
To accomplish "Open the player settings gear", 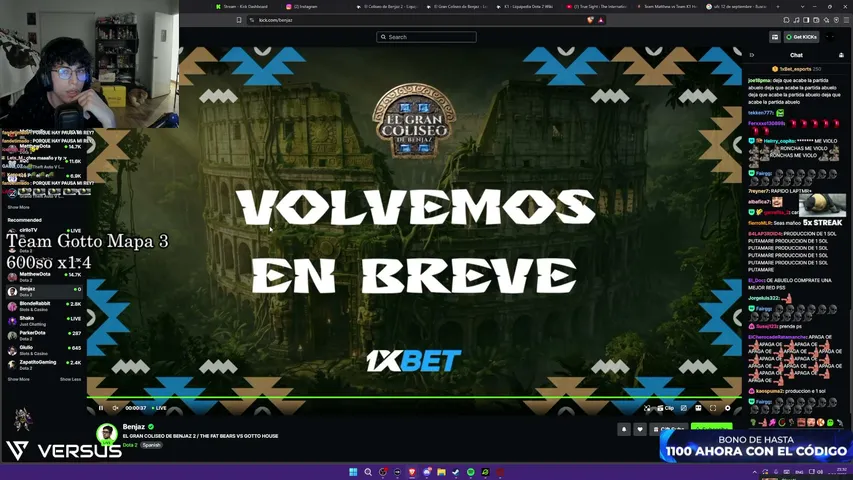I will [x=727, y=408].
